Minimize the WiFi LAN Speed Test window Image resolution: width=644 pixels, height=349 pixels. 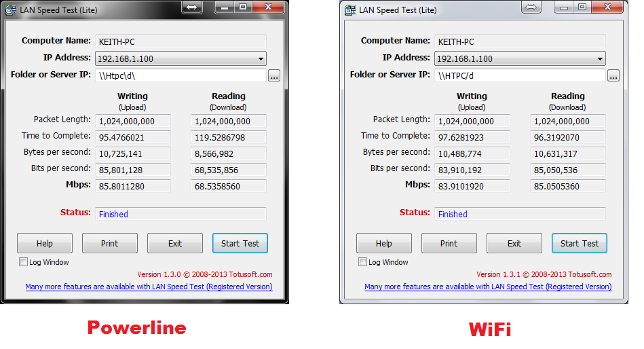coord(563,7)
